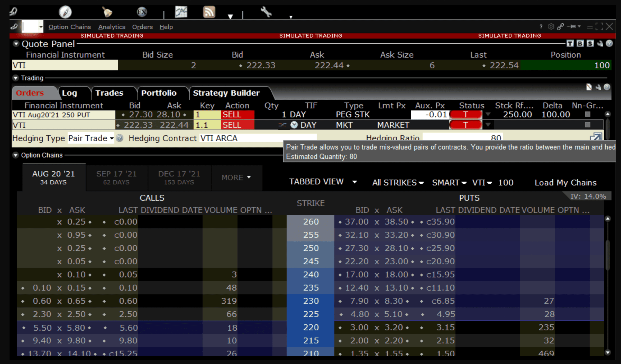The image size is (621, 364).
Task: Switch to the Strategy Builder tab
Action: [226, 93]
